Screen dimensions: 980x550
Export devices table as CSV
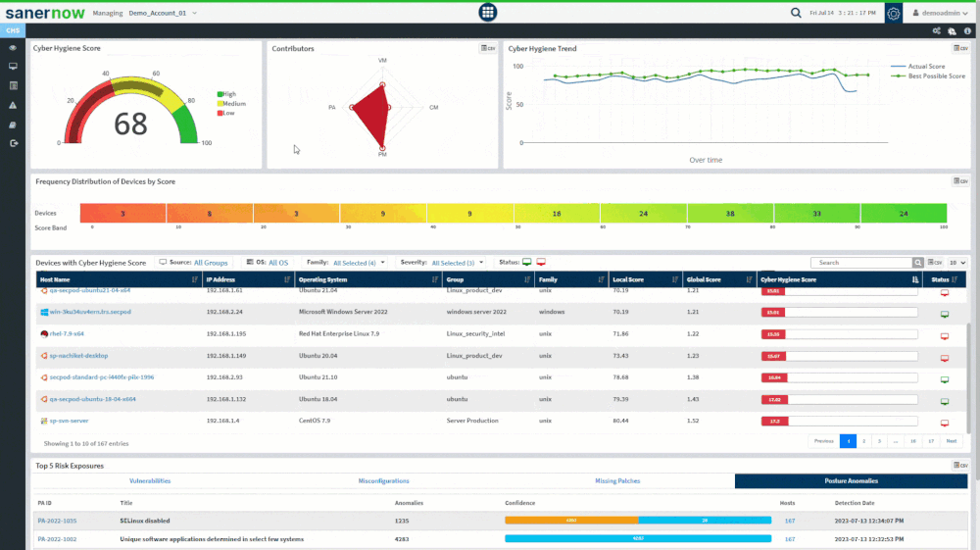coord(935,263)
